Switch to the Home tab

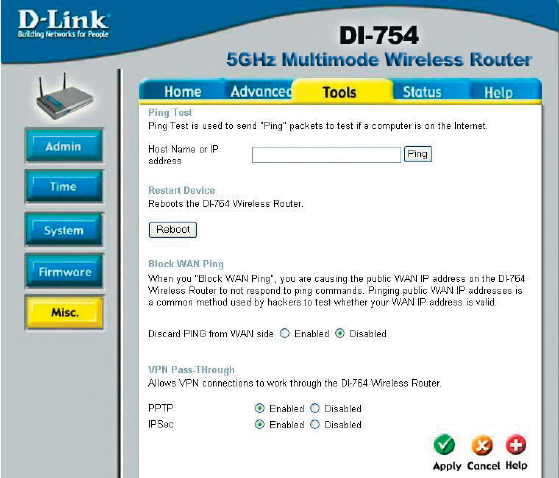pos(183,92)
